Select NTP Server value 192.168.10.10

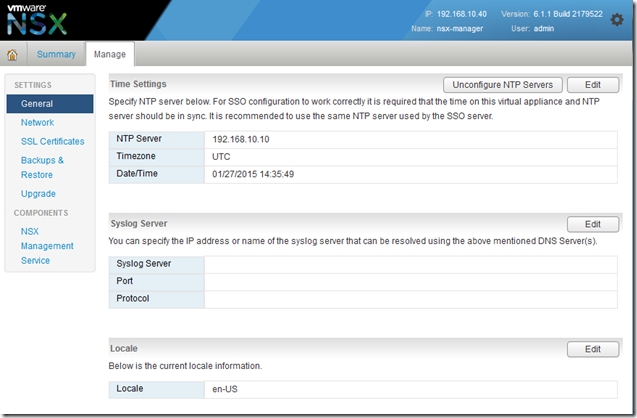[240, 139]
